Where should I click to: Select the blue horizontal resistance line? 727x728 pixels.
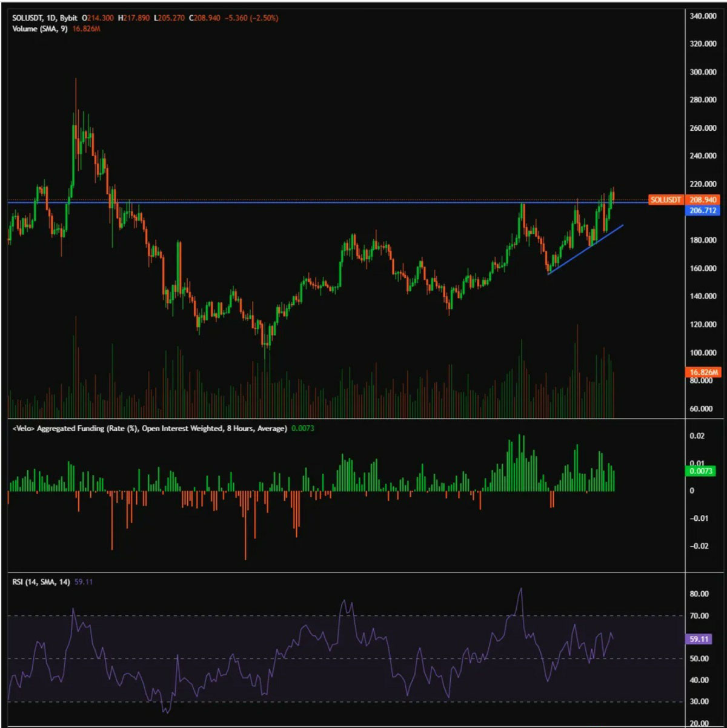point(303,202)
